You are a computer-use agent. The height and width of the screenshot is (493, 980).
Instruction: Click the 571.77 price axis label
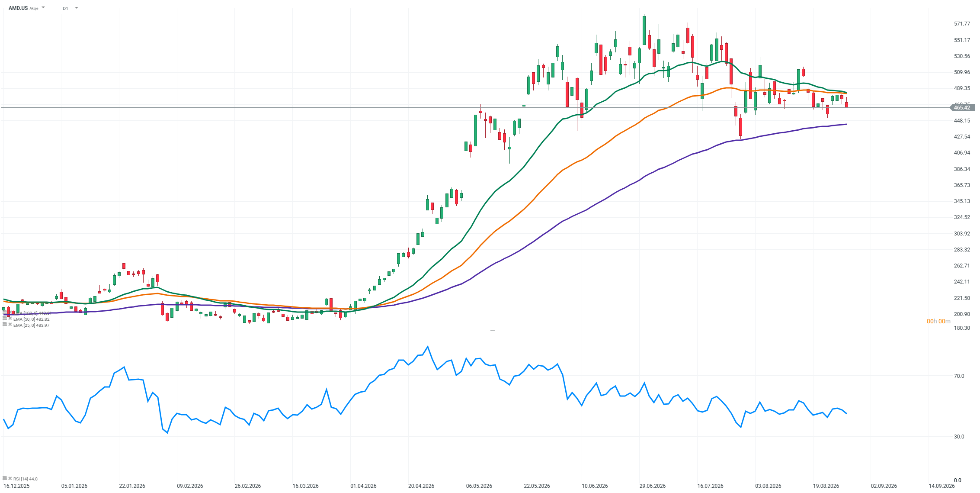[x=962, y=24]
